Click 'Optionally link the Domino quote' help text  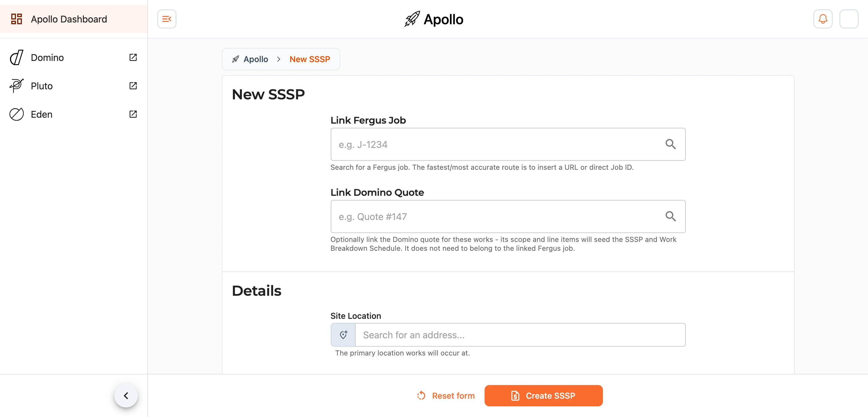coord(504,244)
